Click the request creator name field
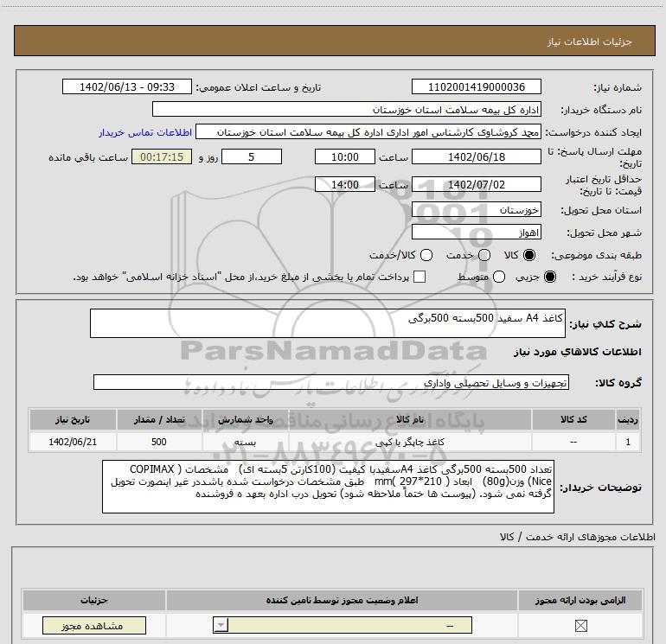666x644 pixels. pos(368,132)
